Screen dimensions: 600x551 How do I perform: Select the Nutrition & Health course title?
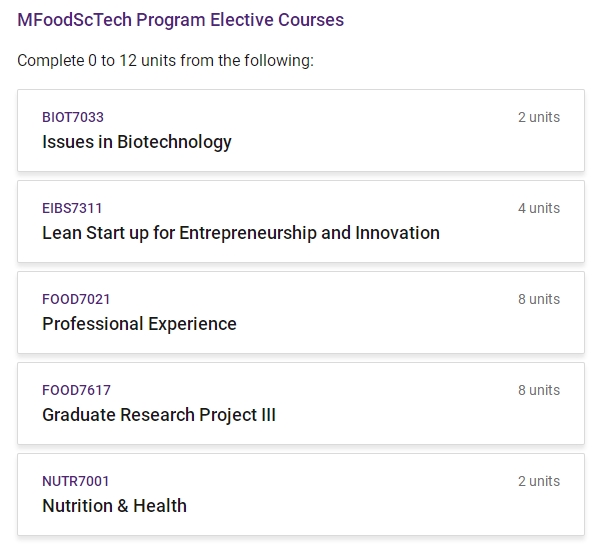[114, 506]
